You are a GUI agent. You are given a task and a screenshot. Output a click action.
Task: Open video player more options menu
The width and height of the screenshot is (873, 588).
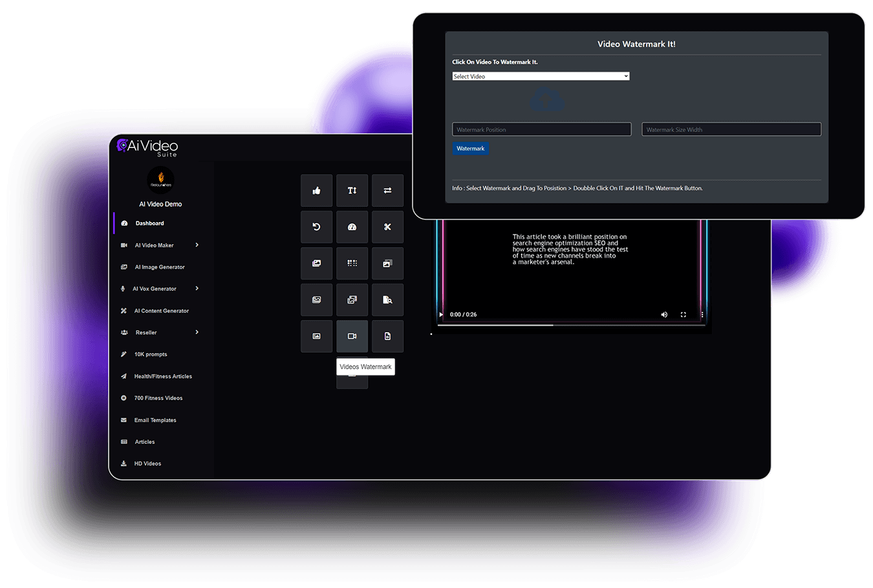(702, 315)
